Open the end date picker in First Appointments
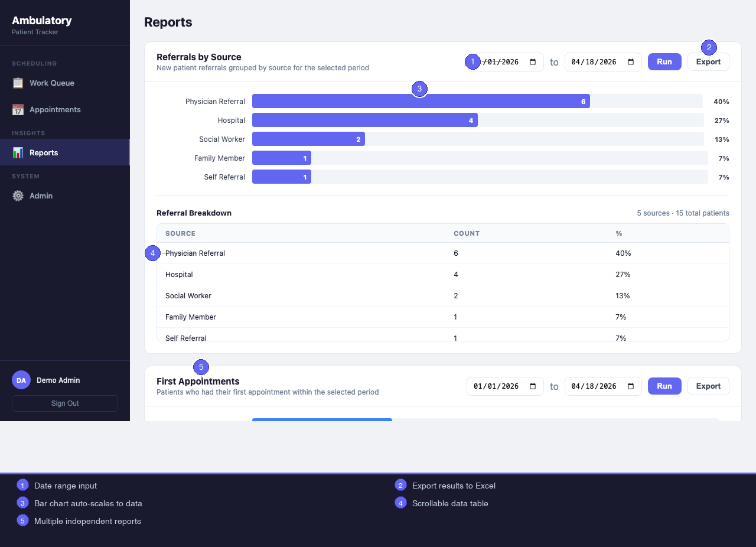 pos(631,386)
